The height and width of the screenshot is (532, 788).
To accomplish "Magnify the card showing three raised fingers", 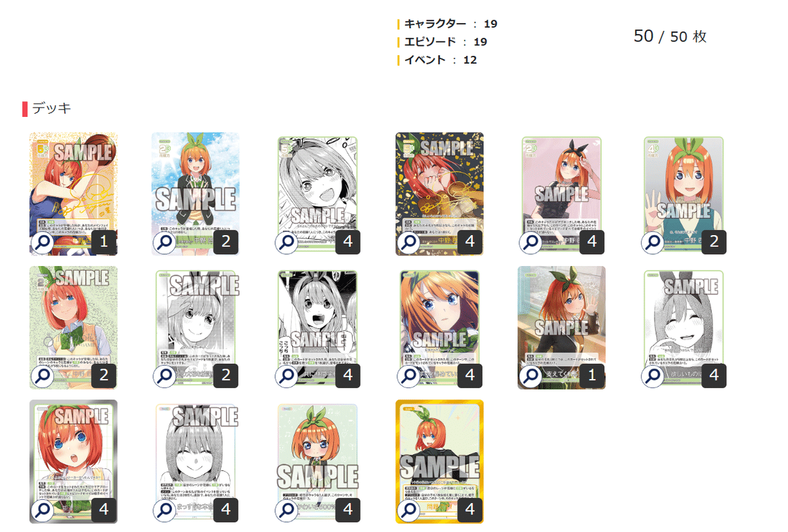I will click(x=653, y=243).
